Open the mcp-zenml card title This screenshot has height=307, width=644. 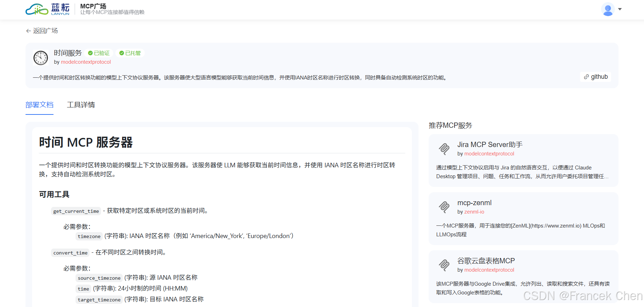(474, 203)
